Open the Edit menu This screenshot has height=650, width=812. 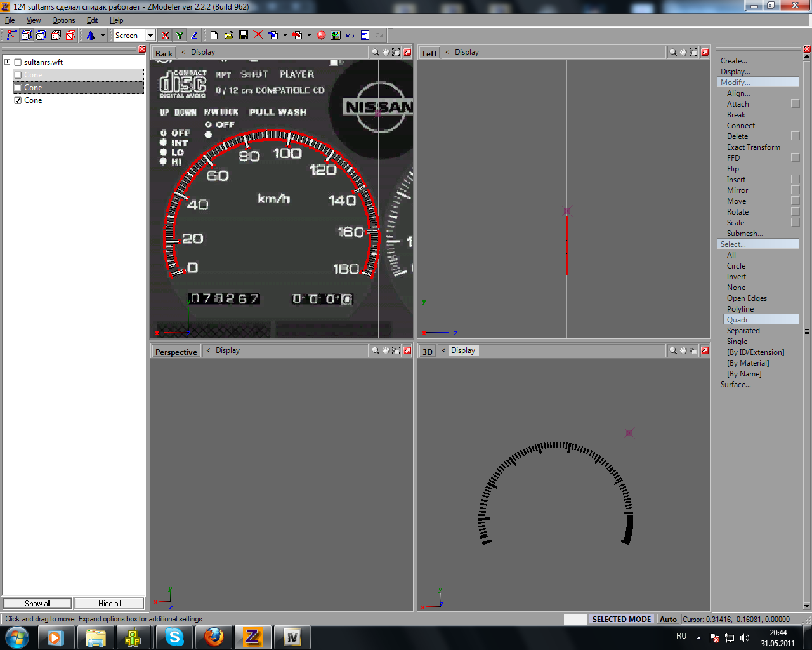coord(93,20)
